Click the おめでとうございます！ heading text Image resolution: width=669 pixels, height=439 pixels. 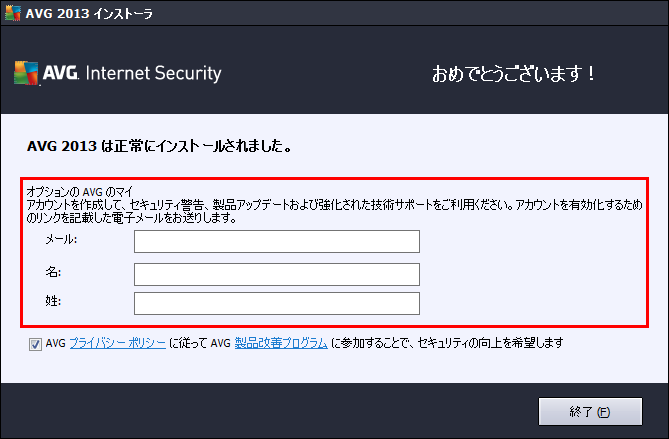tap(513, 74)
